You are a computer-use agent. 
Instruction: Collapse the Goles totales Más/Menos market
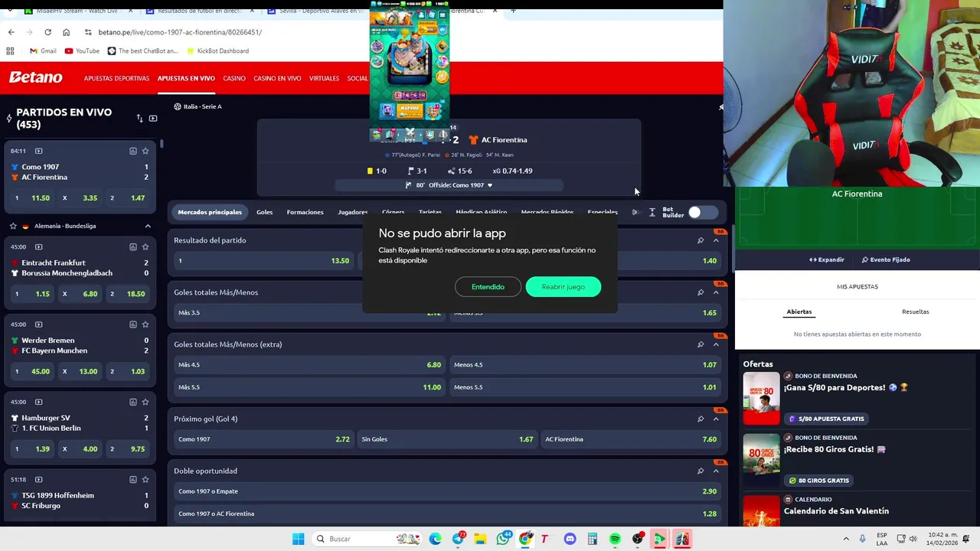716,292
